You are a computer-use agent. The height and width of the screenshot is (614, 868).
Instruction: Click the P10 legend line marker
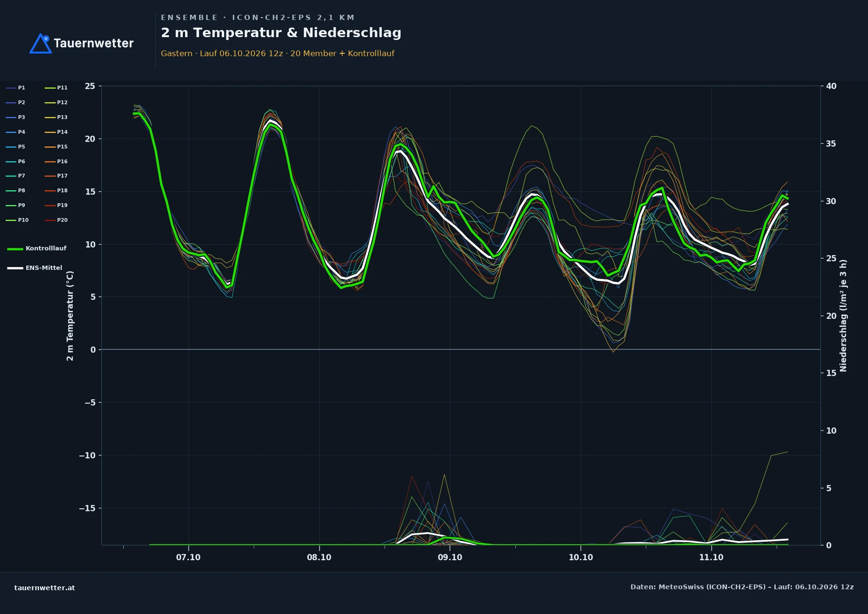click(x=11, y=220)
